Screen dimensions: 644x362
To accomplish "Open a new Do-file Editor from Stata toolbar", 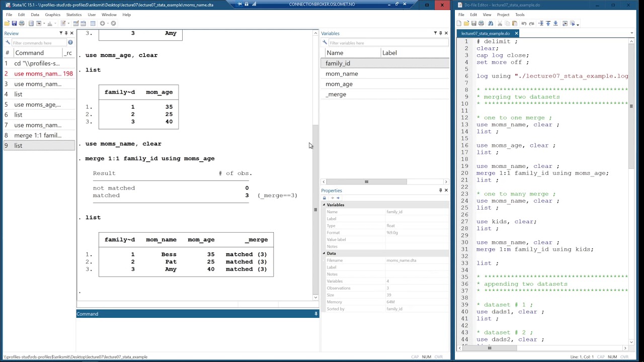I will (63, 23).
